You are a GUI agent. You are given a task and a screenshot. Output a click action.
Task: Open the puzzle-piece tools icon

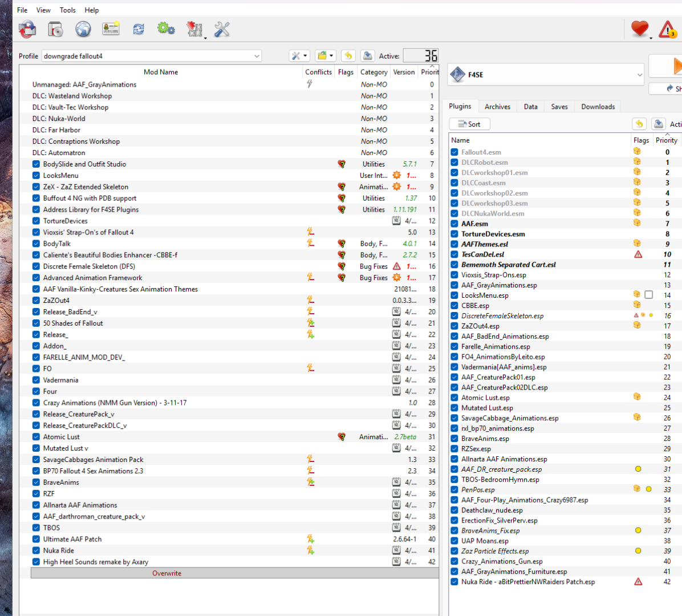(x=194, y=29)
